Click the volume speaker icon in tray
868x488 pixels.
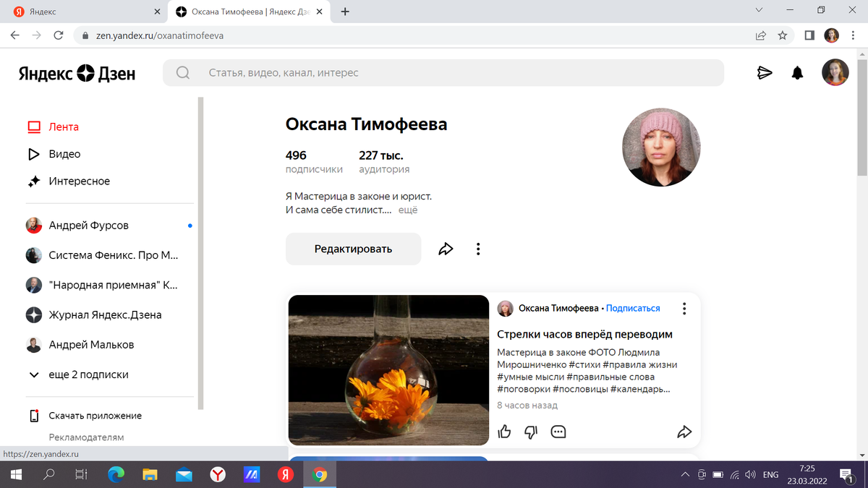pos(750,475)
